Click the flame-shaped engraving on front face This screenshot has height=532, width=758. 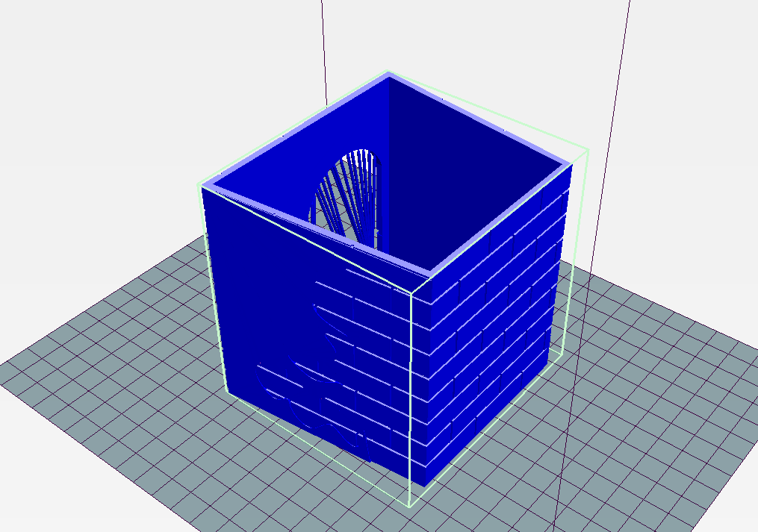point(314,382)
